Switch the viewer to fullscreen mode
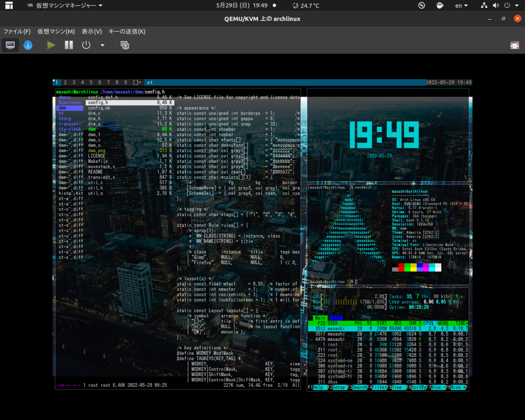The width and height of the screenshot is (525, 420). pos(514,45)
